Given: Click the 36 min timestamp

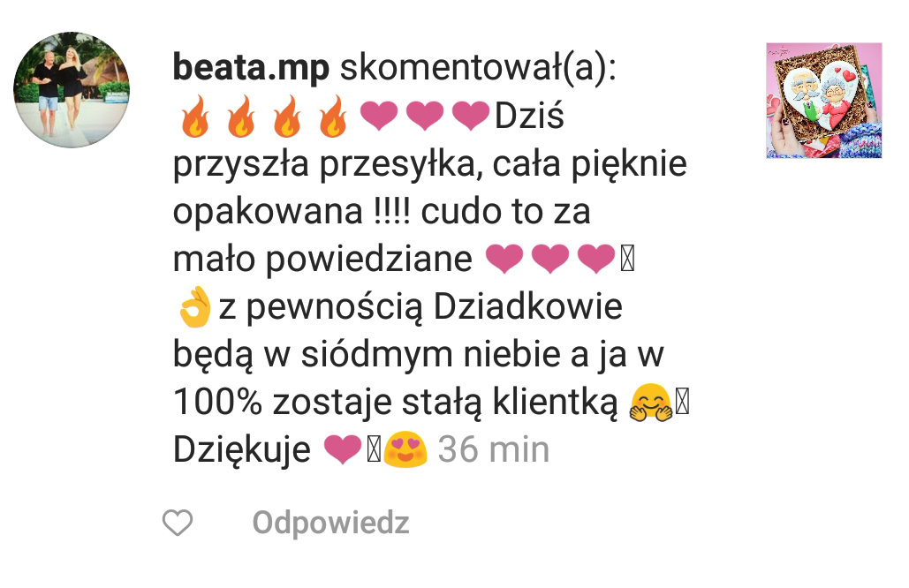Looking at the screenshot, I should tap(493, 449).
